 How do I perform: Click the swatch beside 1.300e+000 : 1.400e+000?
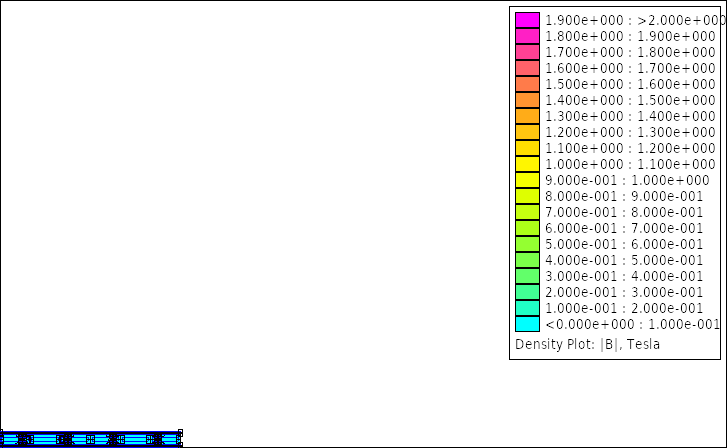(527, 116)
